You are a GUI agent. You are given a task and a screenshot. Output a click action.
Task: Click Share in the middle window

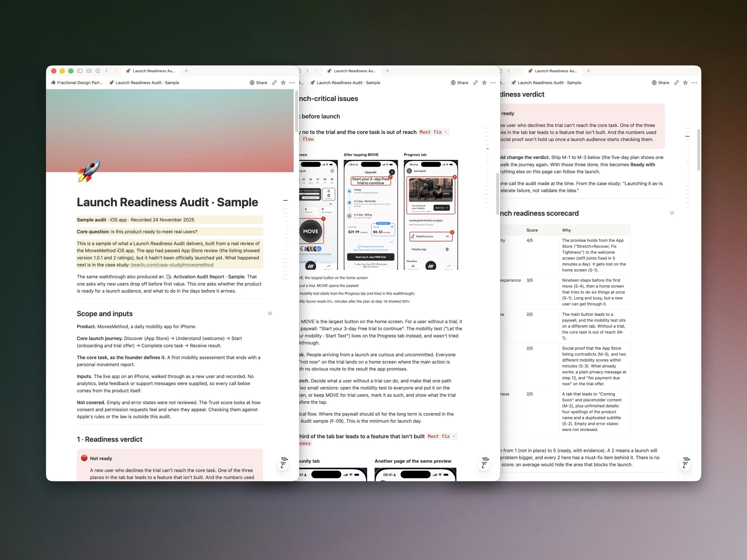pos(459,83)
